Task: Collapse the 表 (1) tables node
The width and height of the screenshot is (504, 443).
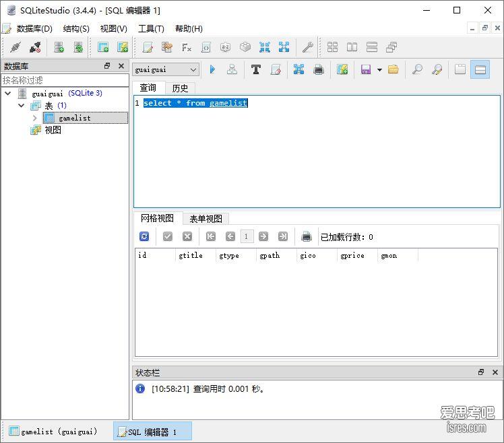Action: 21,106
